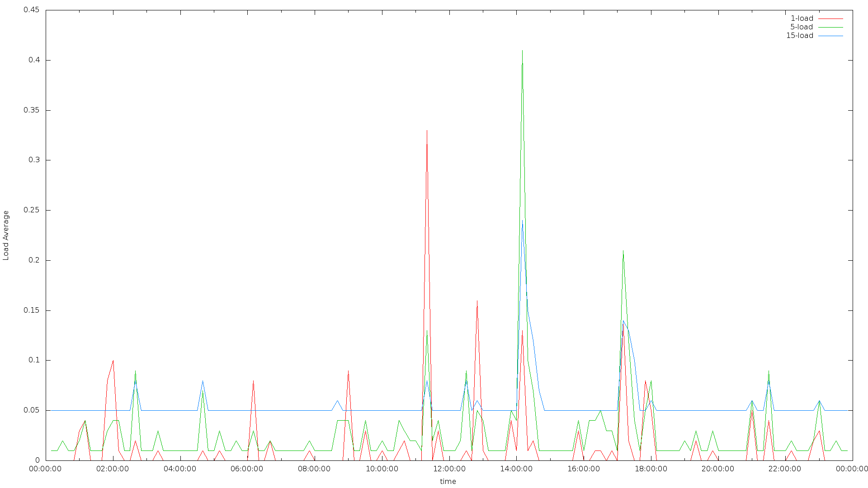Click the red peak top at 0.1 near 02:00:00
The width and height of the screenshot is (868, 488).
pos(113,361)
